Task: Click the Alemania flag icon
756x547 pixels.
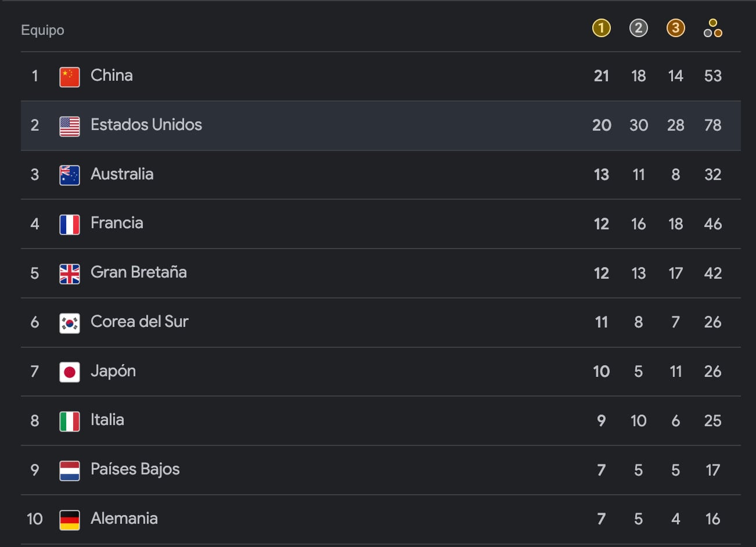Action: click(x=70, y=520)
